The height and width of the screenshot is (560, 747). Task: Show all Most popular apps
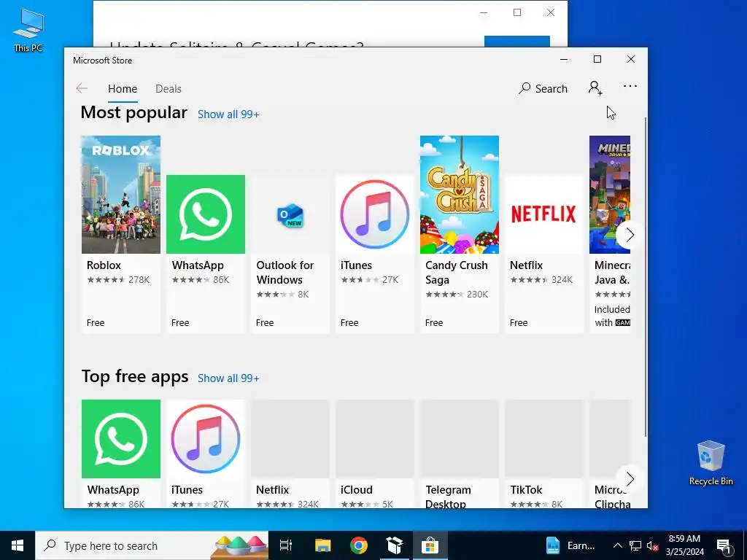tap(228, 114)
